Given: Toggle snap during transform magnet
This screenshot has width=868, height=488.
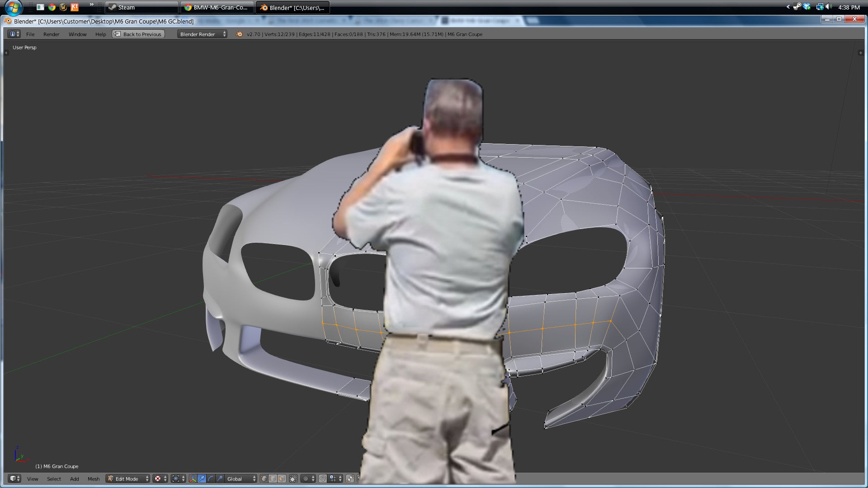Looking at the screenshot, I should pos(322,479).
